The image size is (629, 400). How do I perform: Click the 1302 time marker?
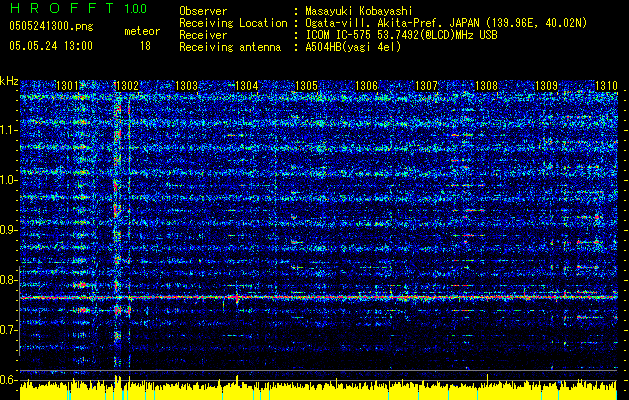[x=127, y=86]
